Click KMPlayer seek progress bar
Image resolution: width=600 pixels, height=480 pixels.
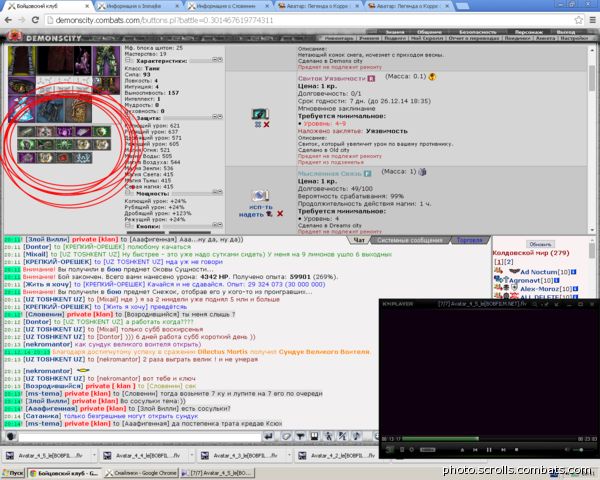coord(489,439)
